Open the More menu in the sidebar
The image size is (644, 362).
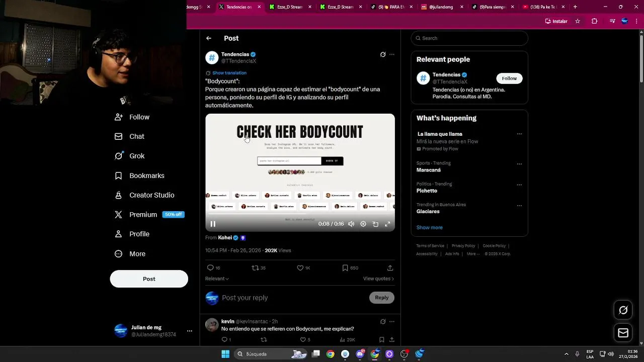[x=130, y=254]
